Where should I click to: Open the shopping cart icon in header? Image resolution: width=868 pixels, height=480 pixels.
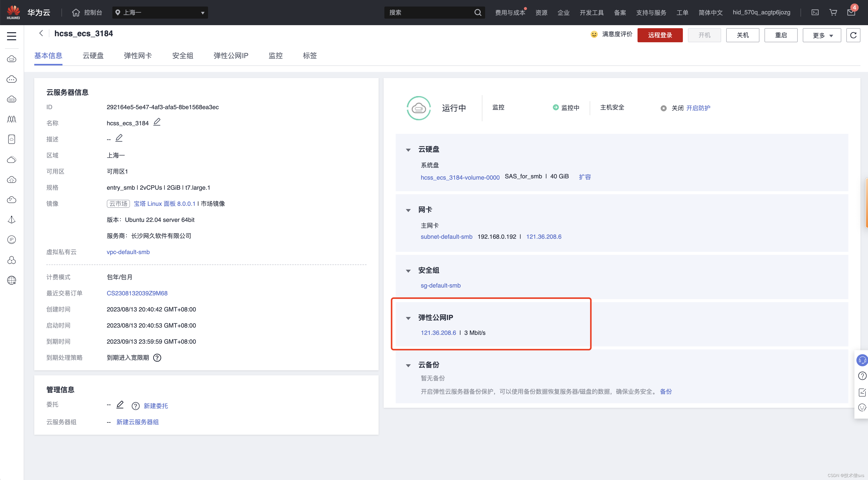coord(833,13)
